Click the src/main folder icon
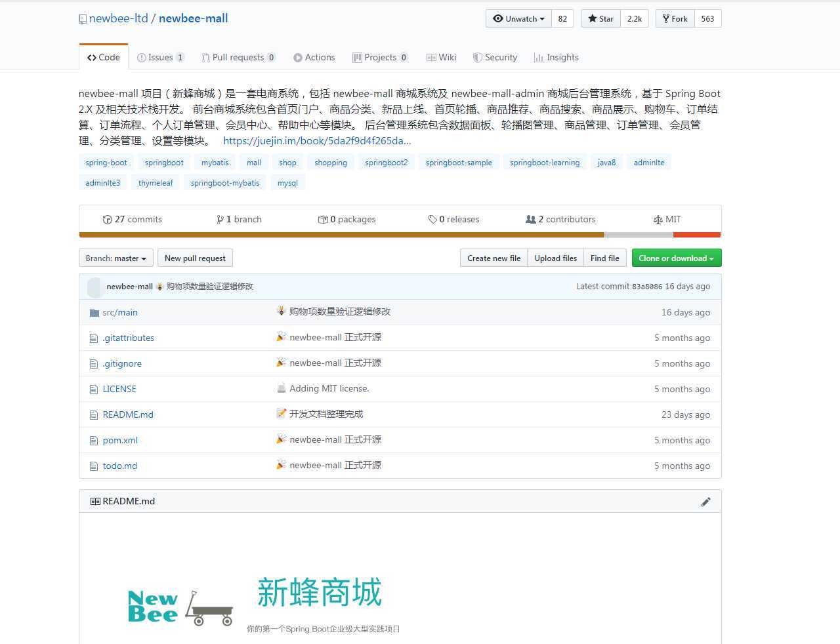The height and width of the screenshot is (644, 840). point(94,313)
